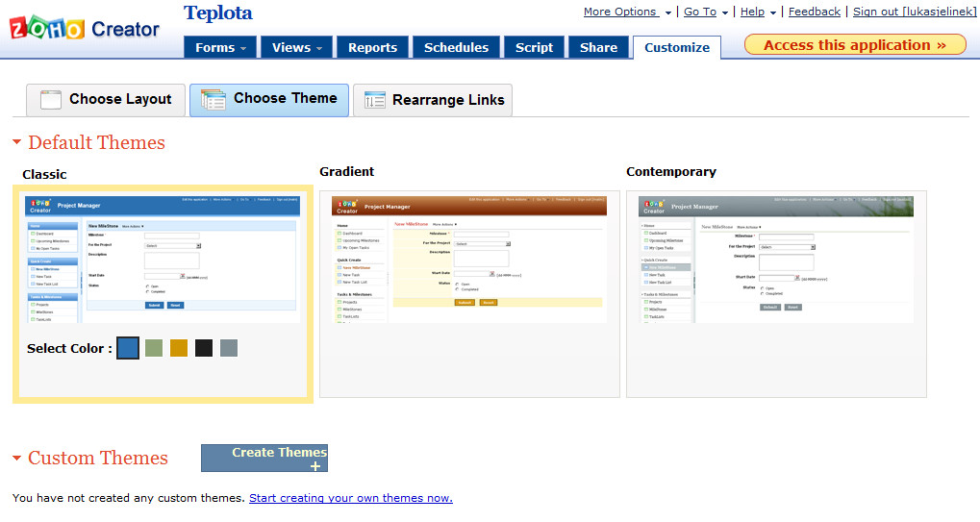Click the Create Themes button
Image resolution: width=980 pixels, height=522 pixels.
(264, 459)
